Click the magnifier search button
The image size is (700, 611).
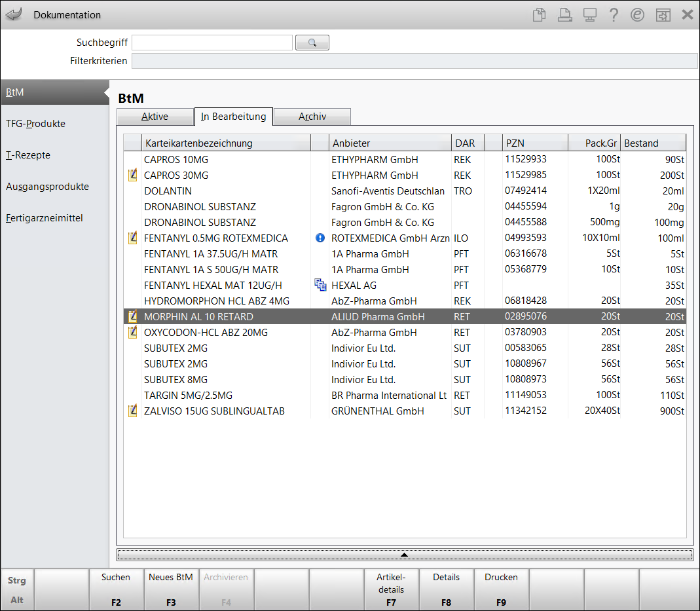click(x=312, y=43)
